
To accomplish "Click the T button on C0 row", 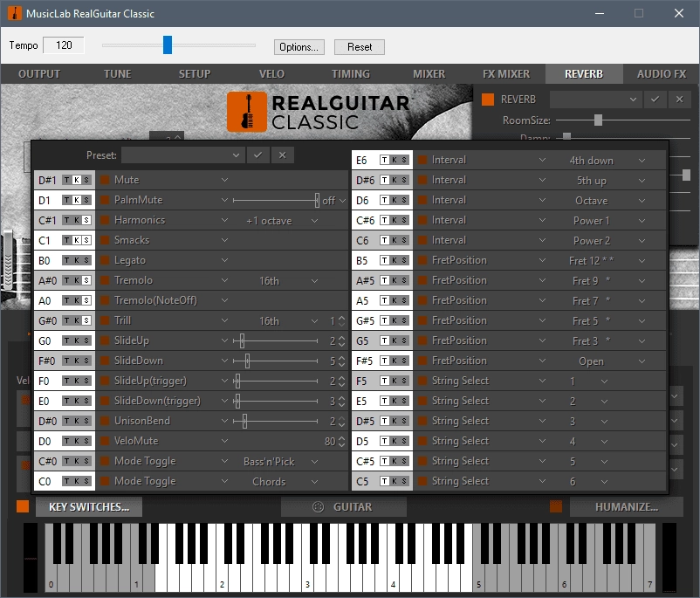I will coord(67,481).
